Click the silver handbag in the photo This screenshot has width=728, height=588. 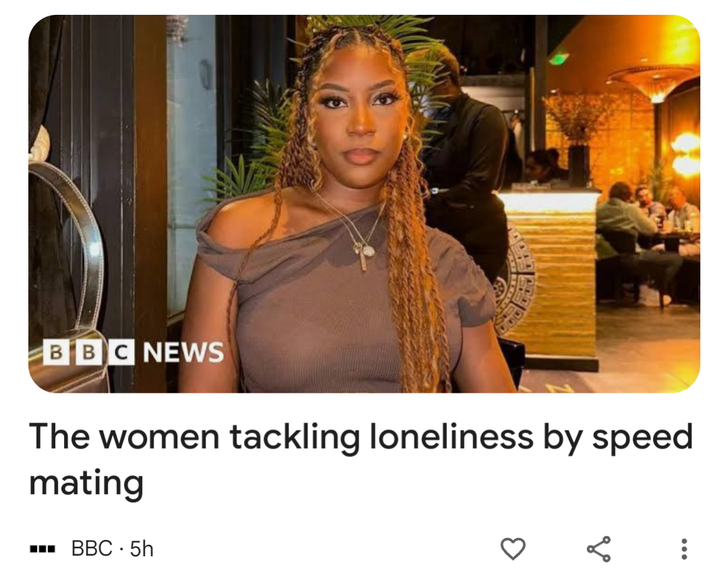[x=67, y=283]
